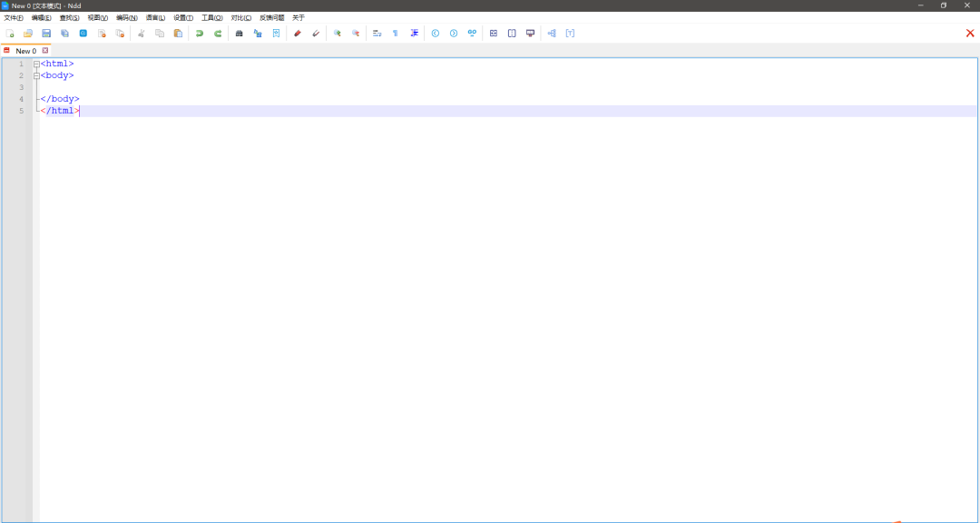Toggle show all characters pilcrow icon

pyautogui.click(x=395, y=34)
